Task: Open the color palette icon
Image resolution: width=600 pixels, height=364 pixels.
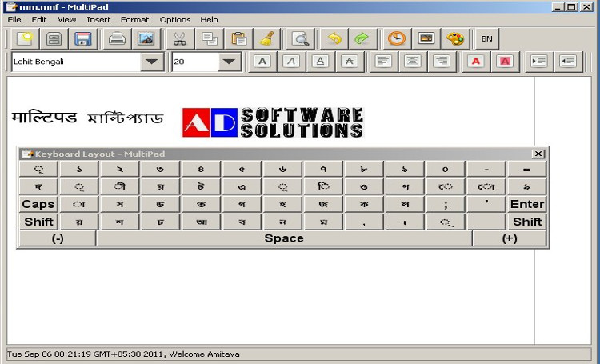Action: tap(455, 38)
